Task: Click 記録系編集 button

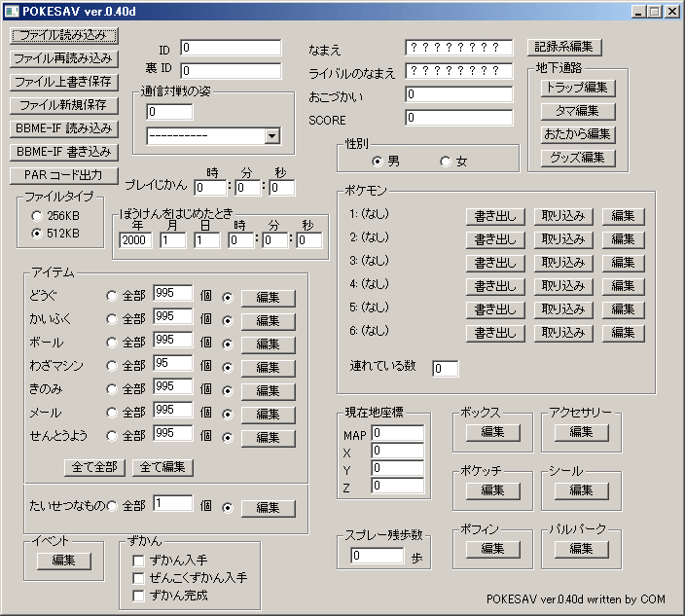Action: click(x=564, y=47)
